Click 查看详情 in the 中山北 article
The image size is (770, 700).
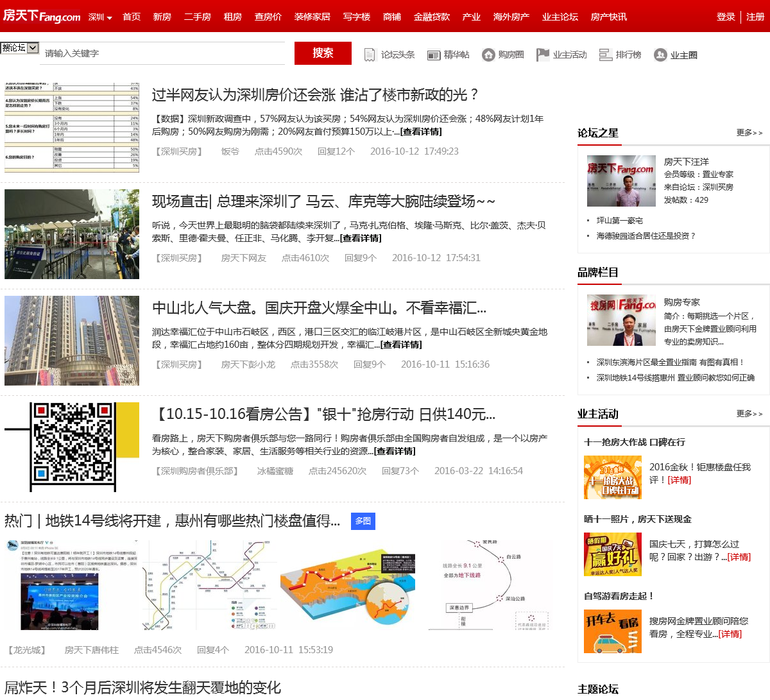pos(401,345)
